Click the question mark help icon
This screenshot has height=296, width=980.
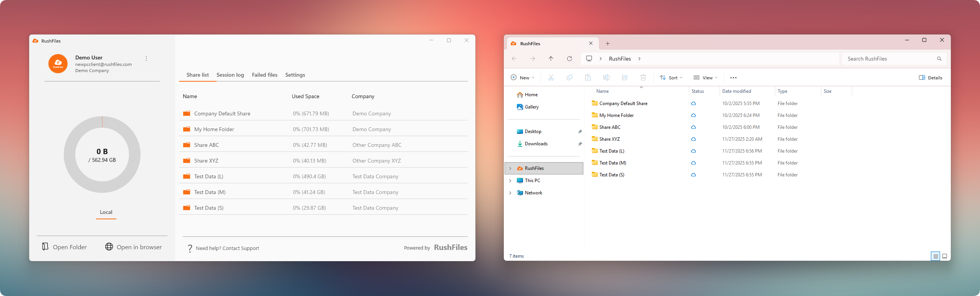(190, 248)
